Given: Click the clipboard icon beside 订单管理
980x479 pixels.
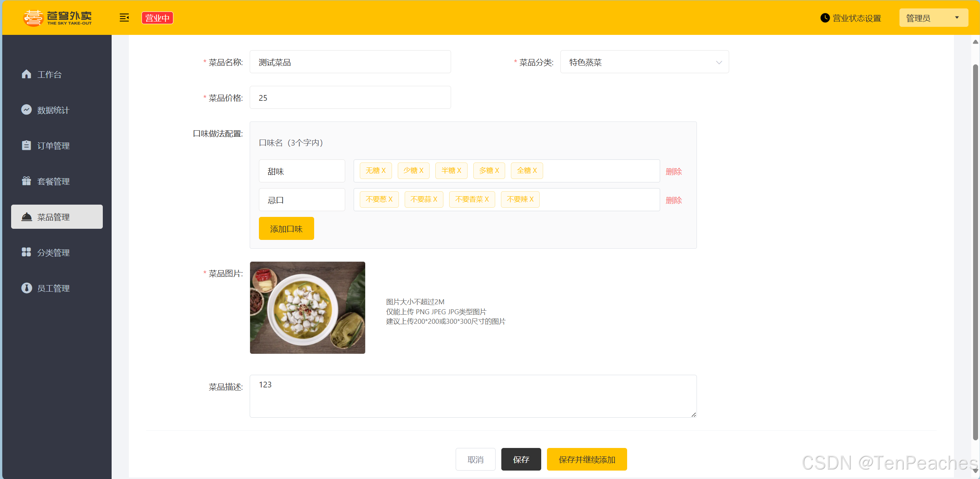Looking at the screenshot, I should (26, 145).
